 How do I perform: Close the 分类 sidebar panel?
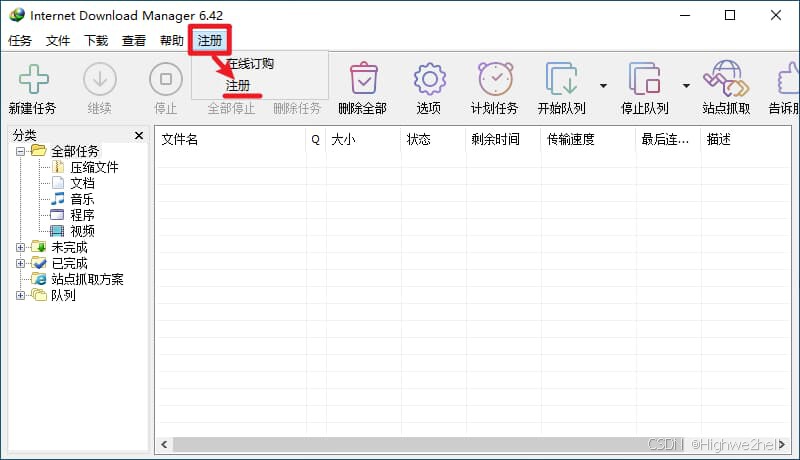coord(139,135)
